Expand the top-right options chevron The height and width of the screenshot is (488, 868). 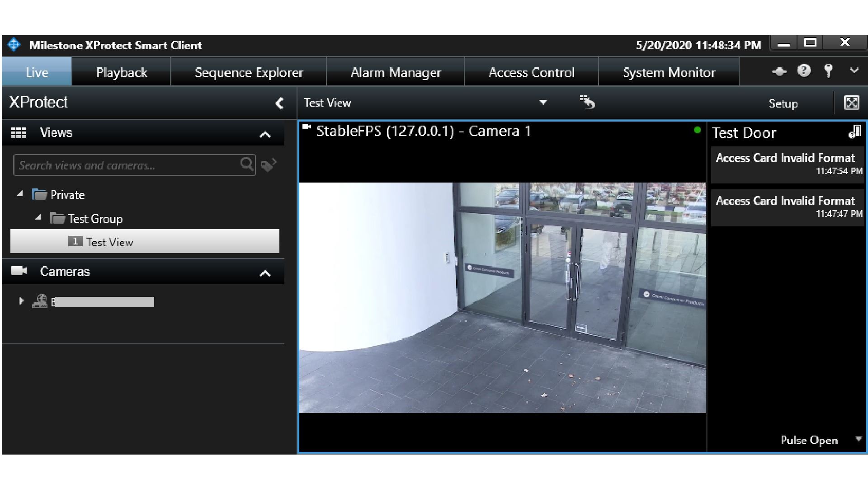click(854, 70)
